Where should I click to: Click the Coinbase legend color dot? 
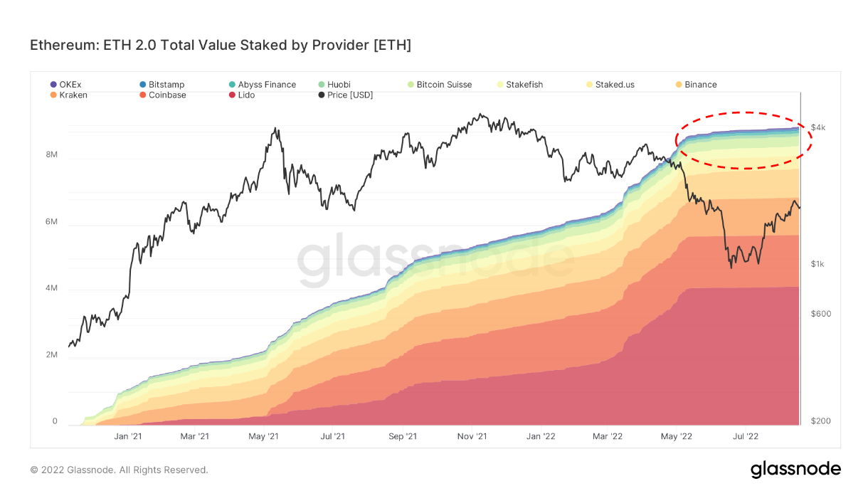click(143, 95)
